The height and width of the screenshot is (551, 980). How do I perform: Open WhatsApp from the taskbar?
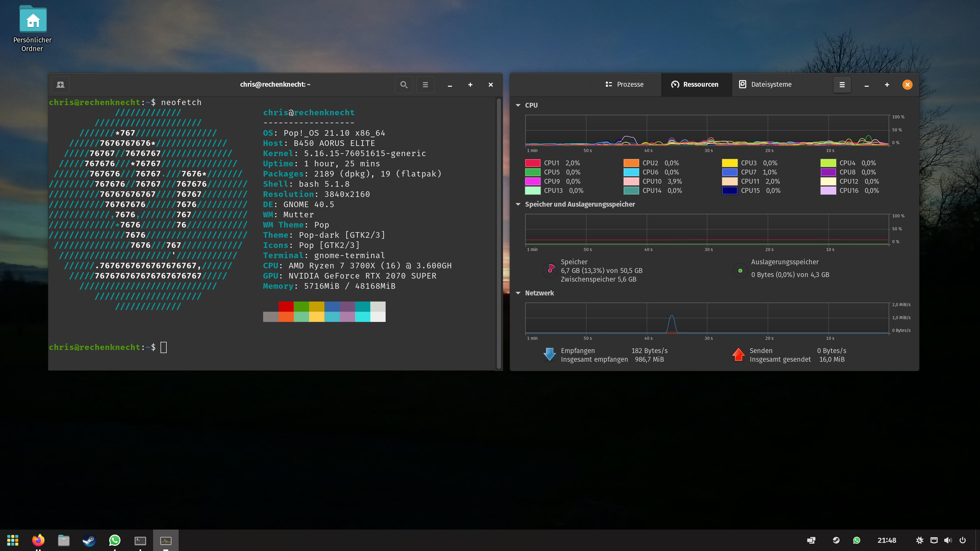click(115, 540)
